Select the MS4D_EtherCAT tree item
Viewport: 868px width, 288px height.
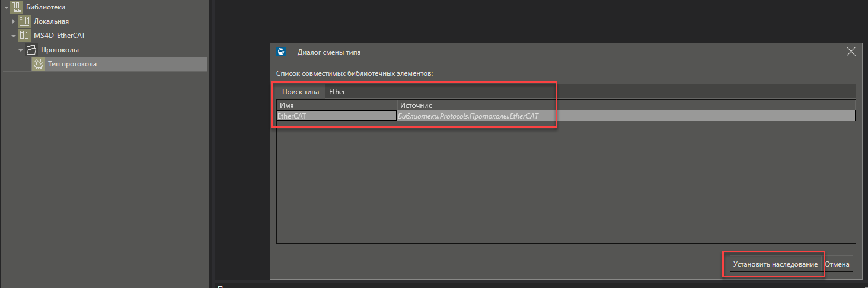(59, 36)
